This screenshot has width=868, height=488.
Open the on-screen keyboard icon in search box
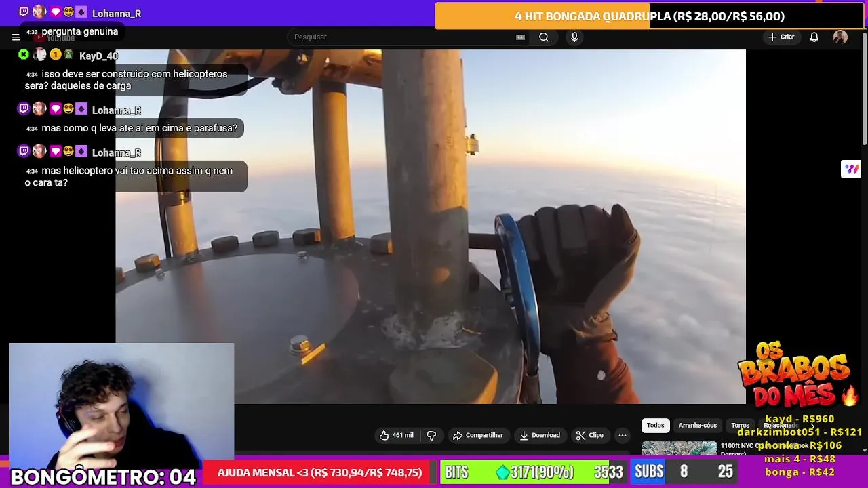point(520,37)
